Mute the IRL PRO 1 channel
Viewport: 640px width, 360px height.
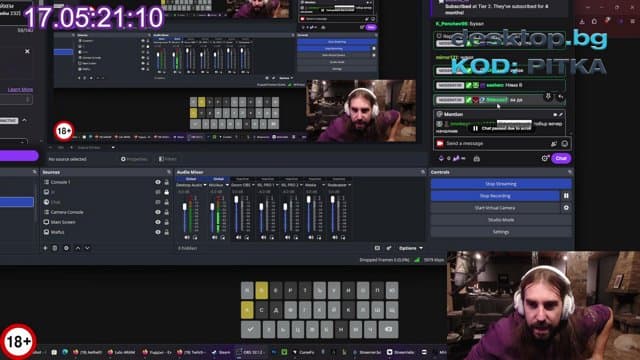pyautogui.click(x=263, y=237)
